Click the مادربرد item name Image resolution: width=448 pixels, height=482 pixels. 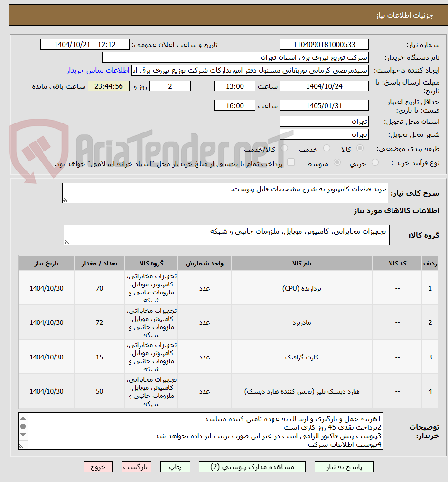pos(302,323)
